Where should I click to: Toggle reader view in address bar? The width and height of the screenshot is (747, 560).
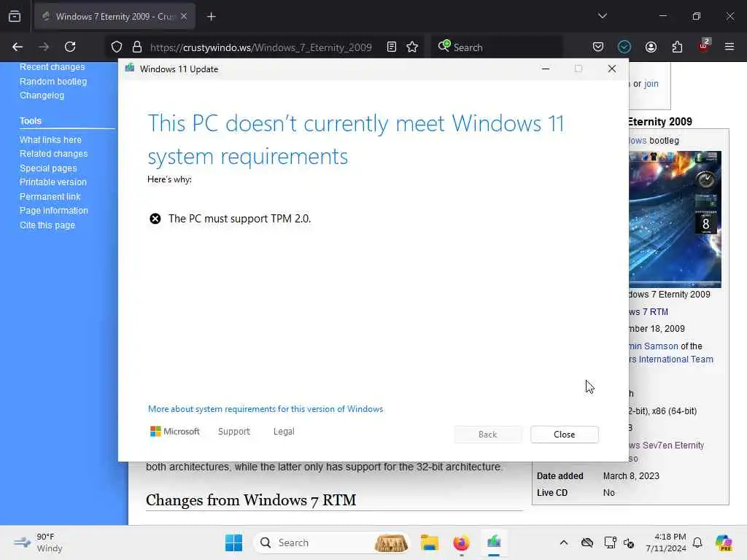pyautogui.click(x=392, y=47)
